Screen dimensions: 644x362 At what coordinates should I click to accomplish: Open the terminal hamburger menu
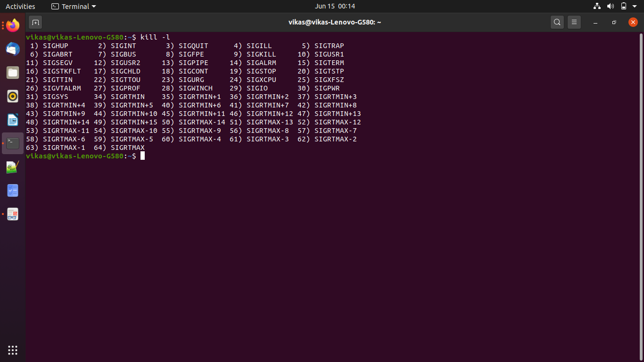pyautogui.click(x=574, y=22)
